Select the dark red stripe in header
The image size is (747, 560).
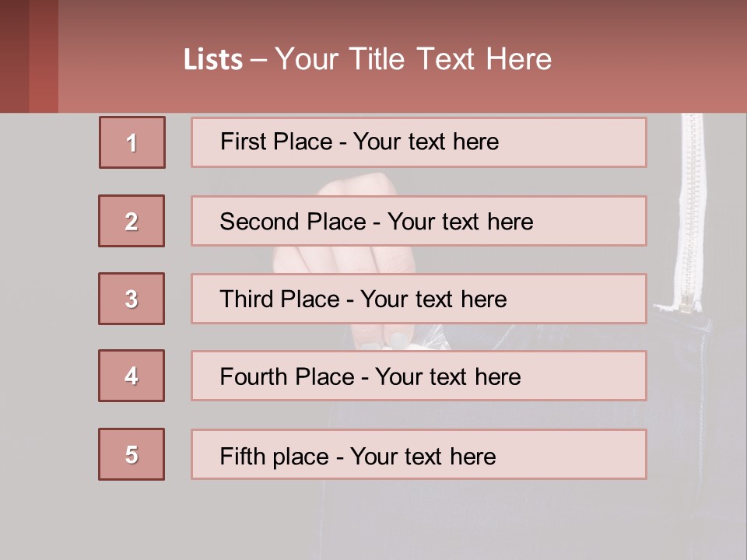pyautogui.click(x=14, y=56)
